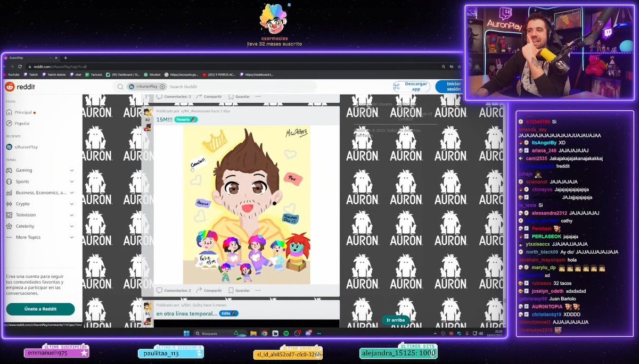The width and height of the screenshot is (639, 364).
Task: Click the browser reload button
Action: pos(20,67)
